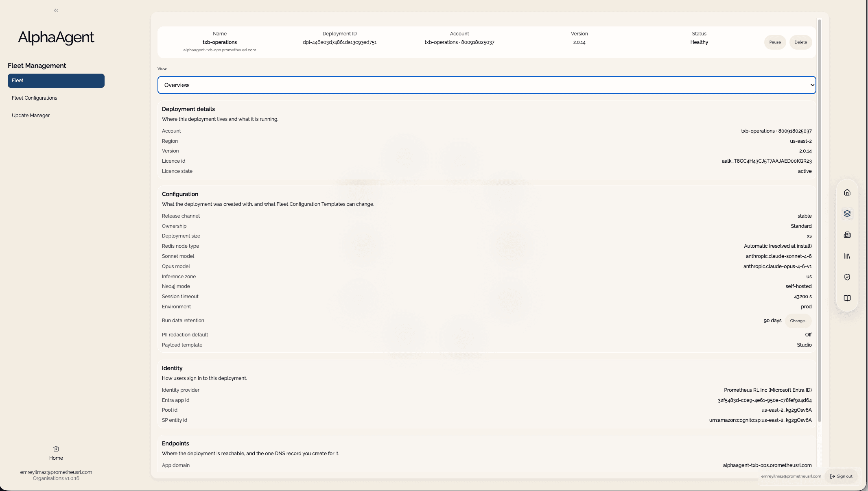Click Sonnet model value anthropic.claude-sonnet-4-6
Screen dimensions: 868x491
(x=778, y=256)
